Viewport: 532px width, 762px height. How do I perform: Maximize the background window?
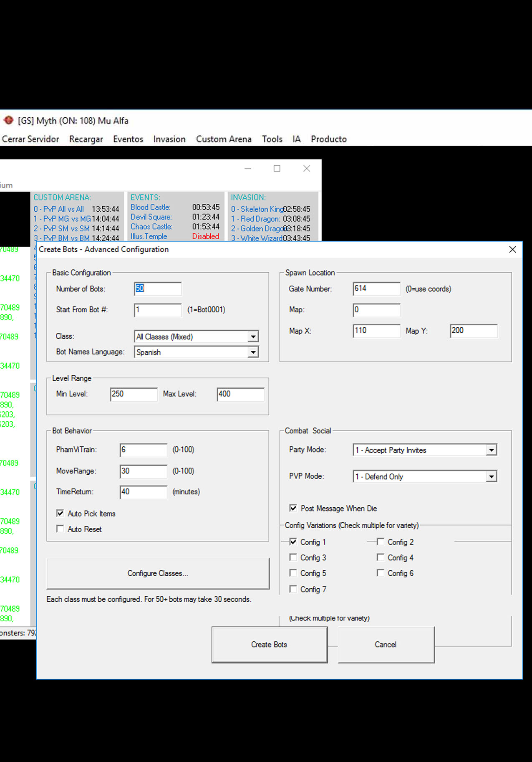277,168
